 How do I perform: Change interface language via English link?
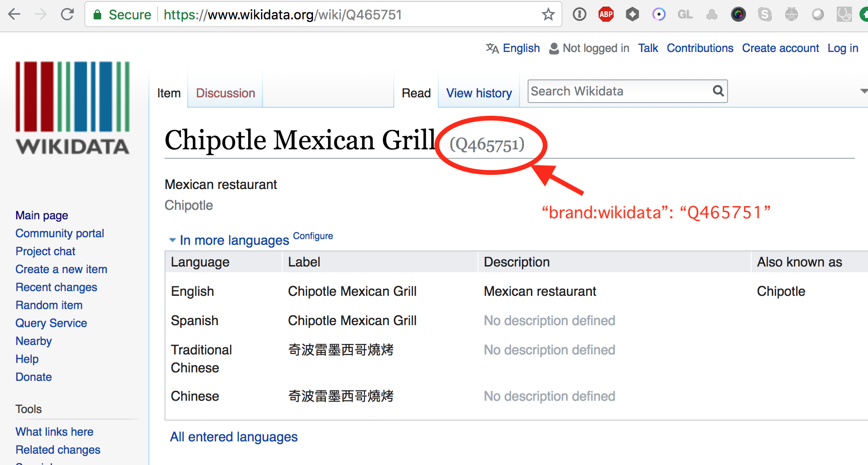(x=521, y=48)
